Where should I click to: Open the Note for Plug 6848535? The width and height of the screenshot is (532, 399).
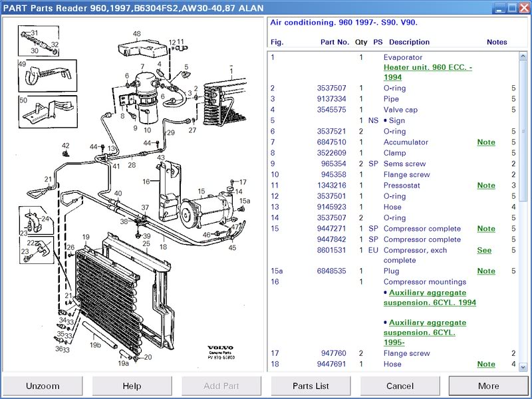click(486, 271)
